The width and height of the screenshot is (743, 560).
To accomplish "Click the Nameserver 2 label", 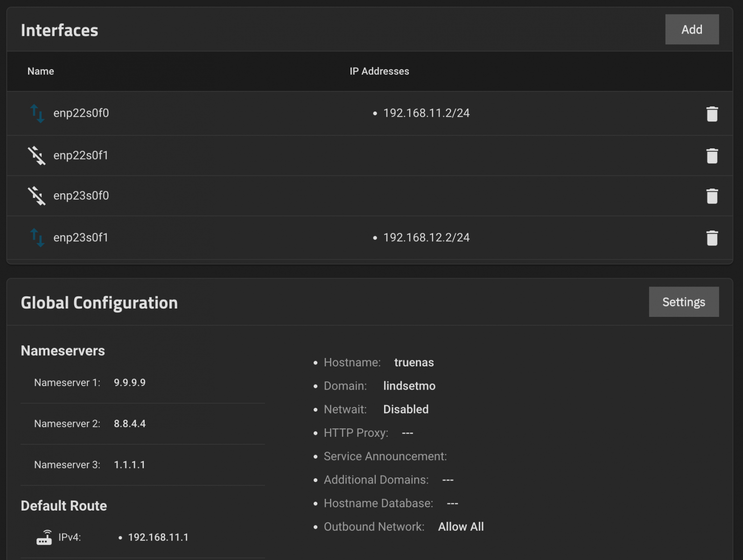I will 67,424.
